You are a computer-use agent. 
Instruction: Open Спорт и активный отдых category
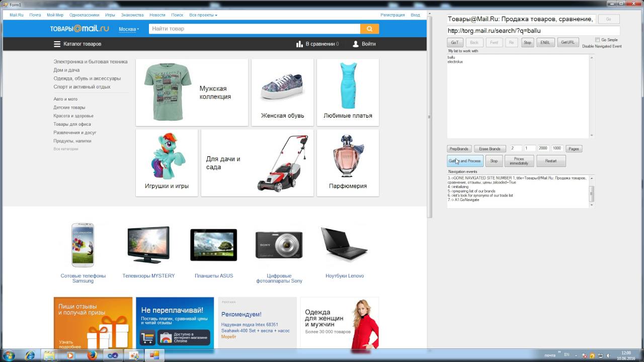coord(82,87)
